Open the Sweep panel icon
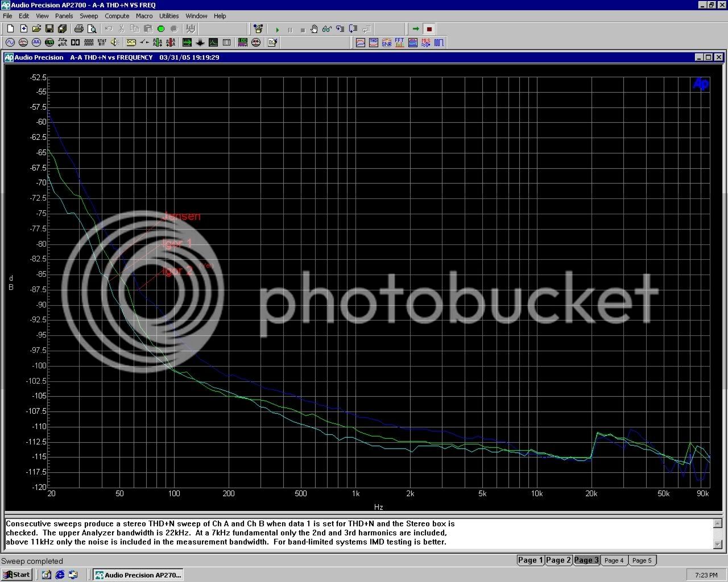Screen dimensions: 728x582 point(187,42)
